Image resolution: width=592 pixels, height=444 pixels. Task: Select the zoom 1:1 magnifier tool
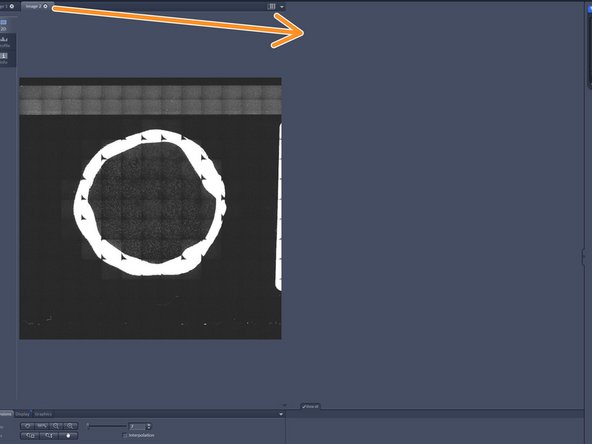[x=49, y=436]
